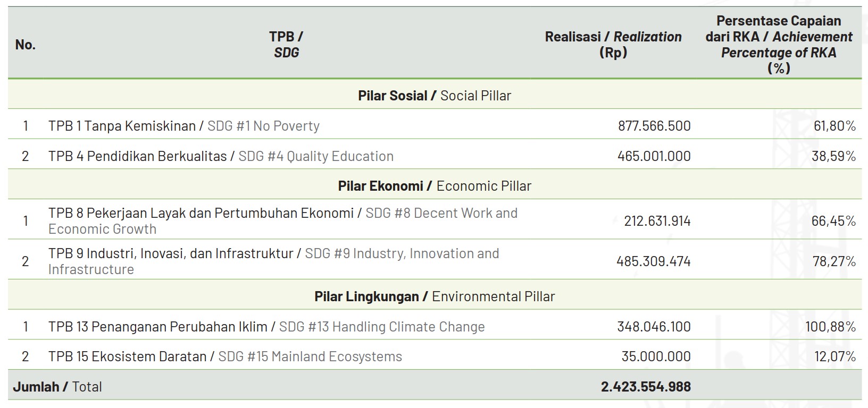Click the 38,59% percentage cell
Viewport: 868px width, 408px height.
pyautogui.click(x=833, y=156)
